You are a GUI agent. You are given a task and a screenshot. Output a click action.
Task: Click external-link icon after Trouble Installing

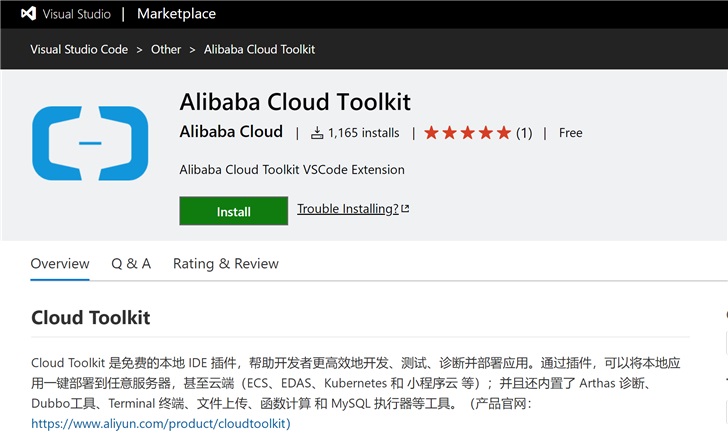(x=405, y=209)
